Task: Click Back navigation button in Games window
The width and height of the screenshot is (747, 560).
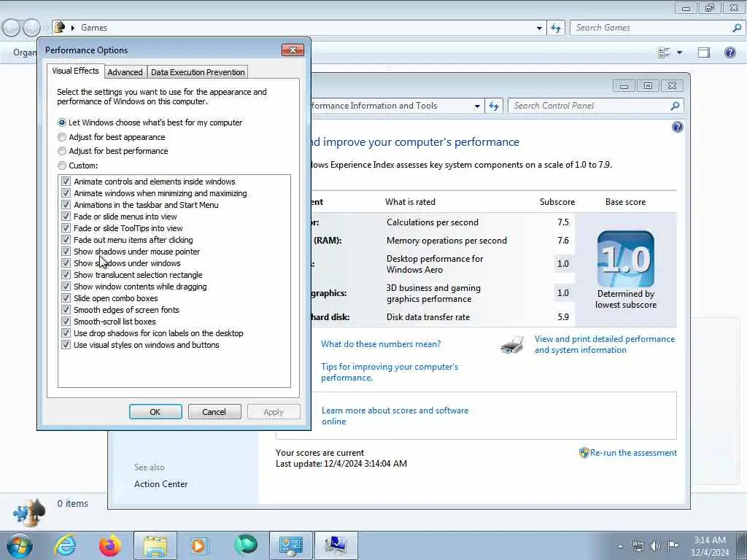Action: (x=11, y=28)
